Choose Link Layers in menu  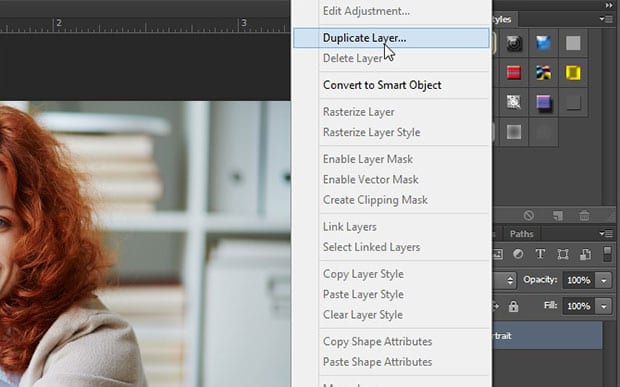391,227
